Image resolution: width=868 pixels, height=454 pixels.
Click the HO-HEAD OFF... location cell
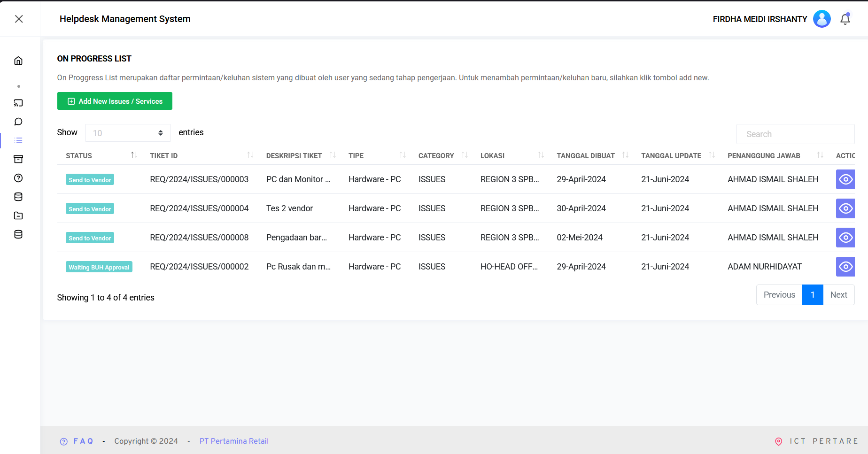tap(509, 267)
